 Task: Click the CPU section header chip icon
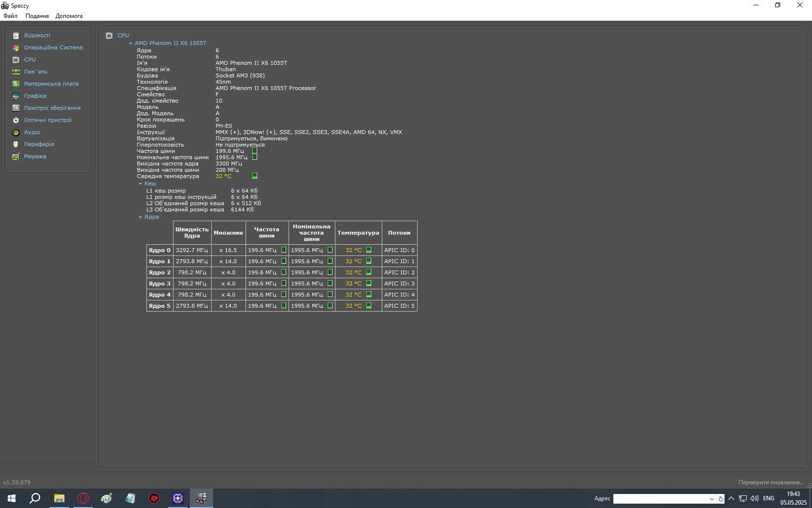click(x=109, y=35)
